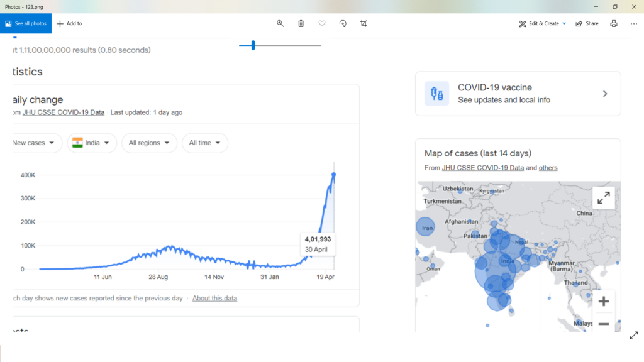Click the 30 April data point on chart
The height and width of the screenshot is (362, 644).
pyautogui.click(x=334, y=175)
